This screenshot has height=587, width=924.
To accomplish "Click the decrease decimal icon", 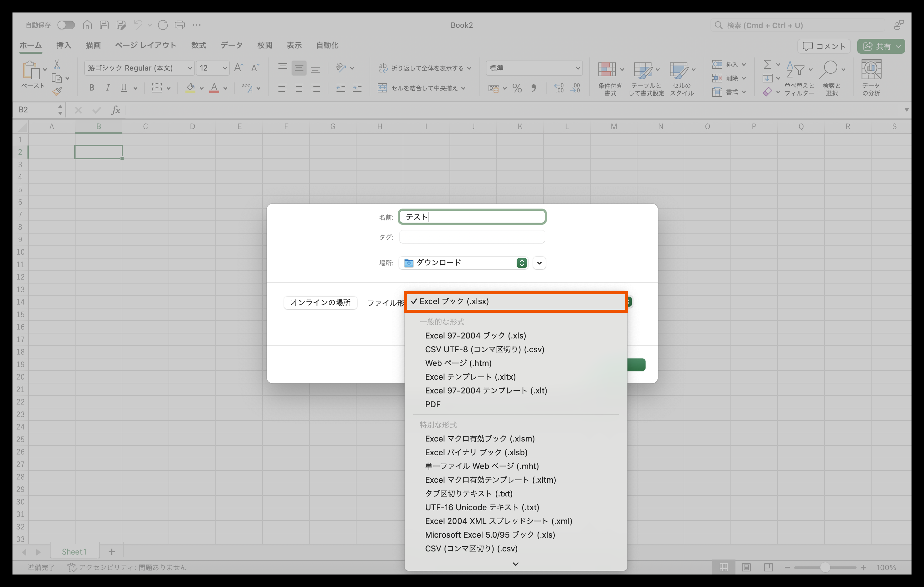I will tap(575, 88).
